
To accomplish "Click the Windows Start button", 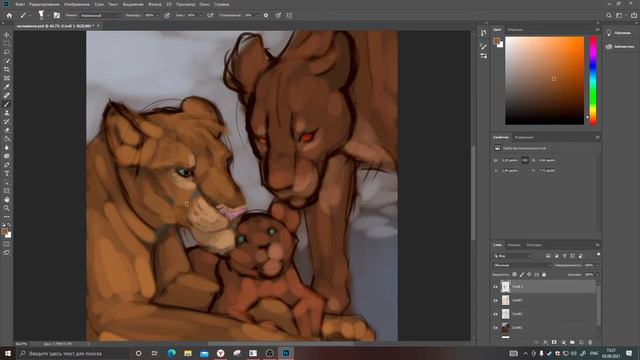I will 8,353.
